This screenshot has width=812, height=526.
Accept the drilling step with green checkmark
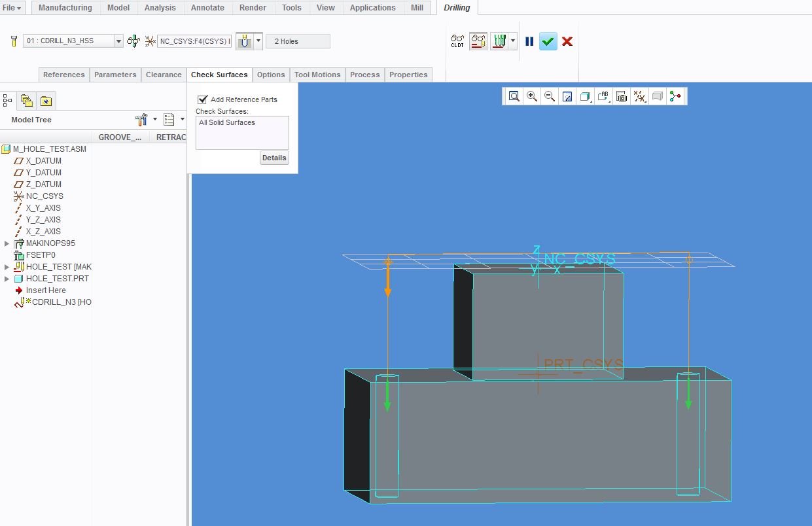pyautogui.click(x=548, y=41)
